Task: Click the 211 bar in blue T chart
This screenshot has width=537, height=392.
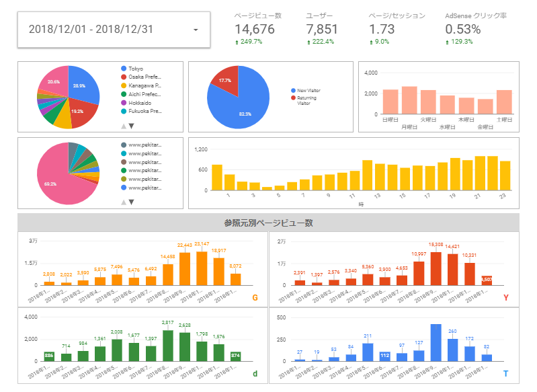Action: (368, 352)
